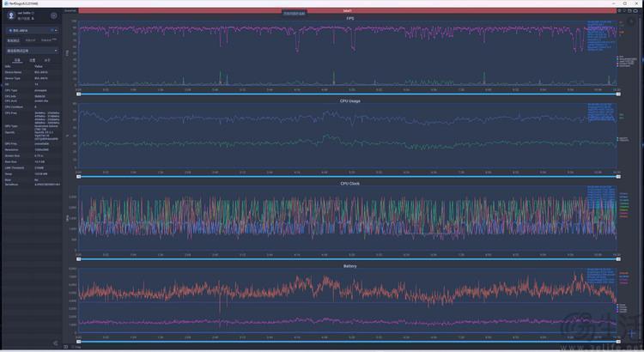Click the share icon at bottom of left panel
The width and height of the screenshot is (644, 352).
pos(56,343)
